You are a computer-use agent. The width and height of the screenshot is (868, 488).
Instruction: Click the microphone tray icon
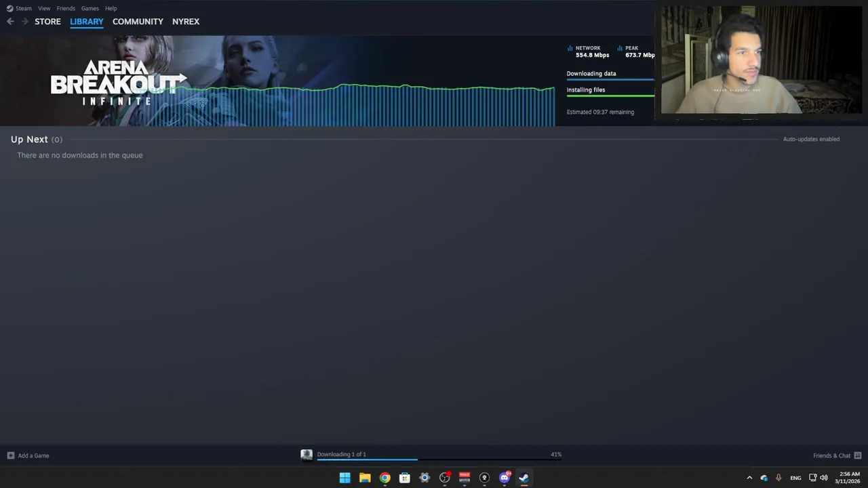(x=778, y=478)
